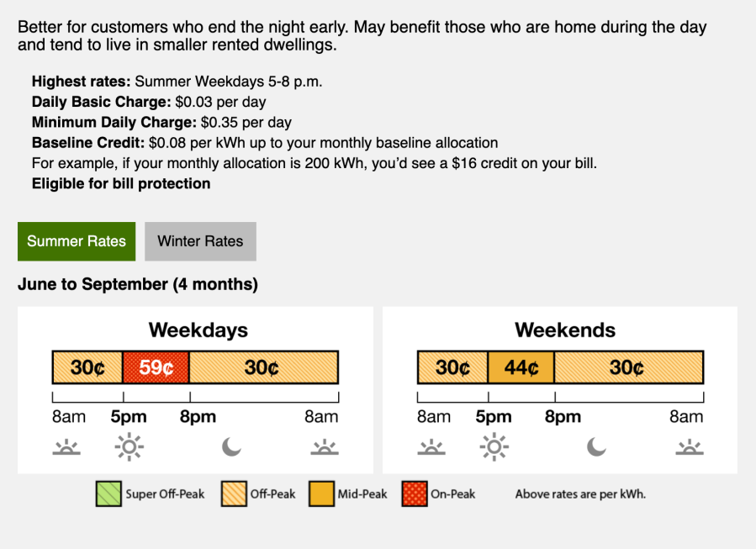This screenshot has height=549, width=756.
Task: Click the Weekdays 8pm time label
Action: pos(198,416)
